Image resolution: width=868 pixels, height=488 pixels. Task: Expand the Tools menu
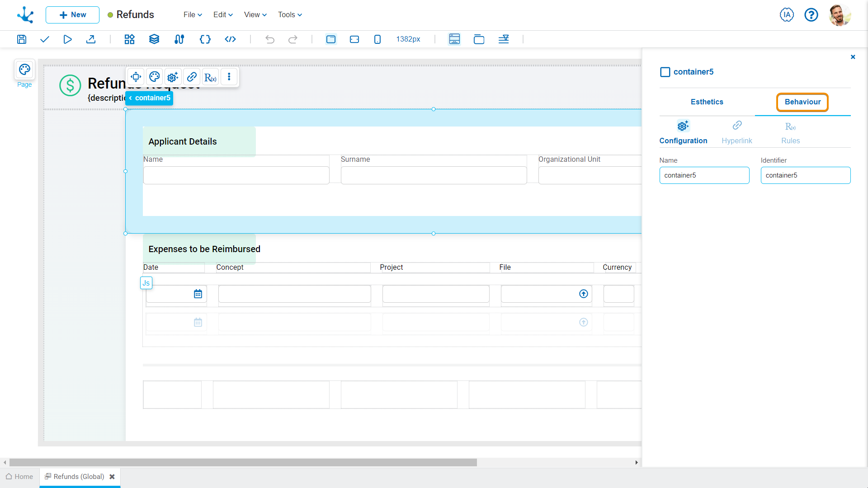[290, 15]
